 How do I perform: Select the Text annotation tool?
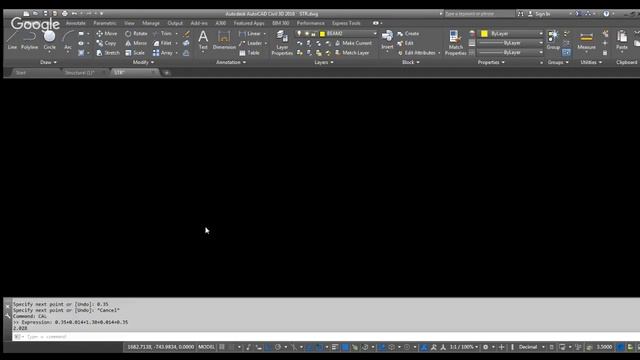(x=203, y=40)
